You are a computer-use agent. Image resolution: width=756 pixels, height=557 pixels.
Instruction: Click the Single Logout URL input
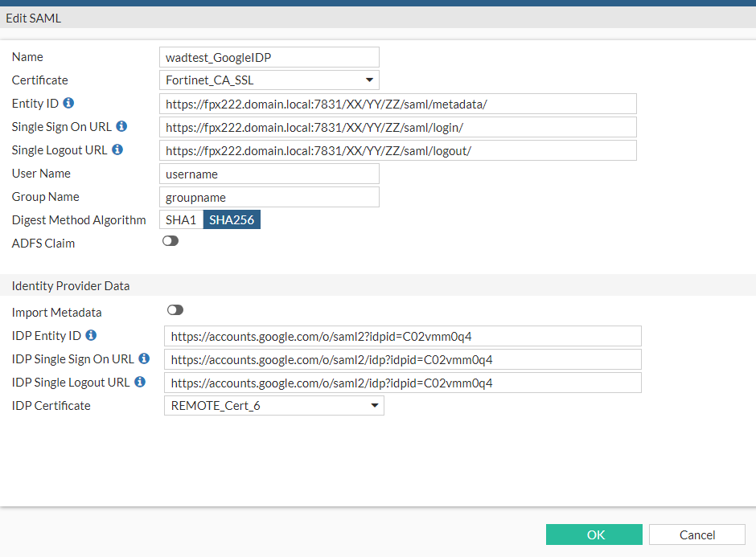[x=398, y=151]
